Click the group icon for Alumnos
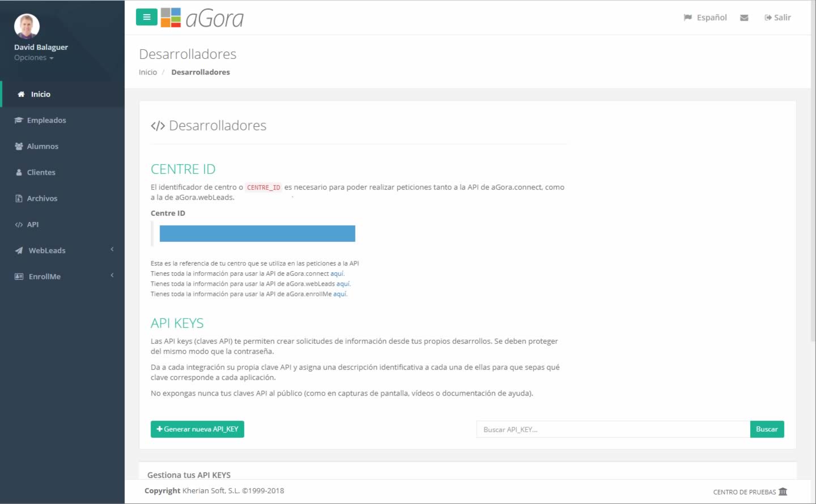This screenshot has width=816, height=504. [19, 146]
